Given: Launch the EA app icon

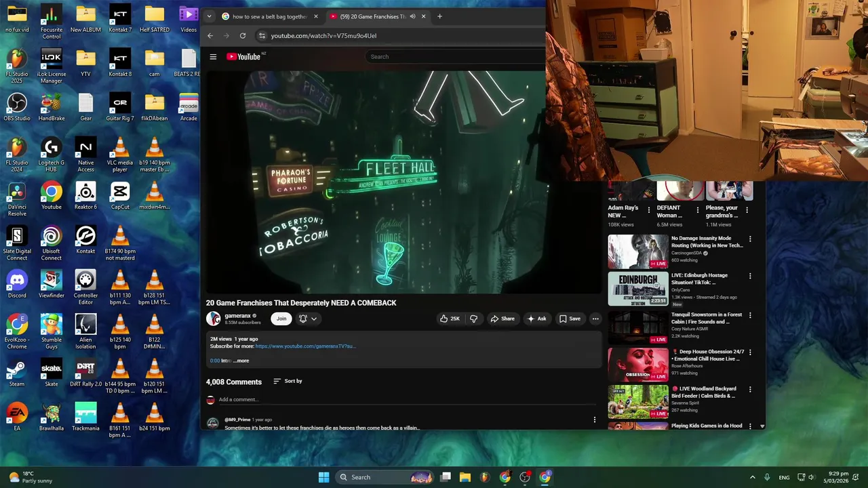Looking at the screenshot, I should tap(17, 418).
